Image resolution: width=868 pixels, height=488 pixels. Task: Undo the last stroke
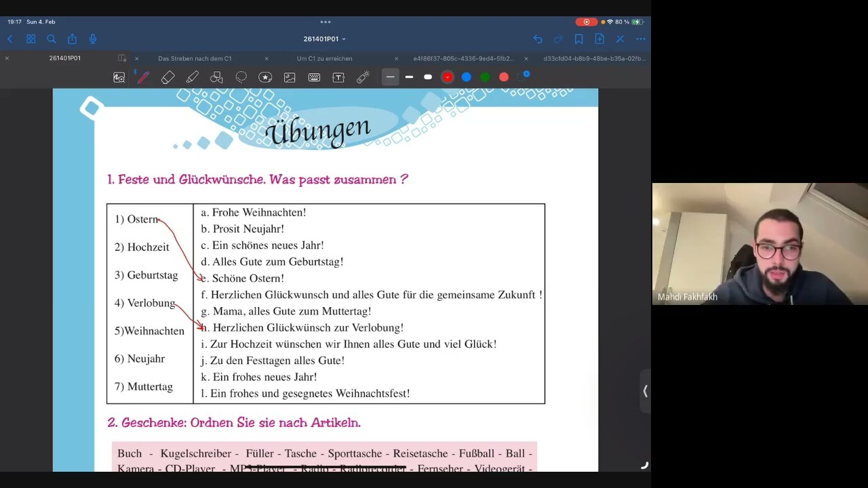point(538,39)
